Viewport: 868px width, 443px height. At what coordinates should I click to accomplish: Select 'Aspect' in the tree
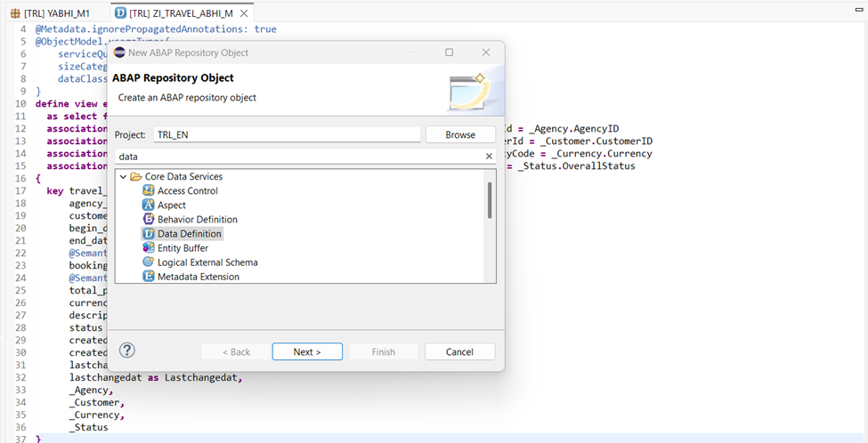tap(172, 205)
